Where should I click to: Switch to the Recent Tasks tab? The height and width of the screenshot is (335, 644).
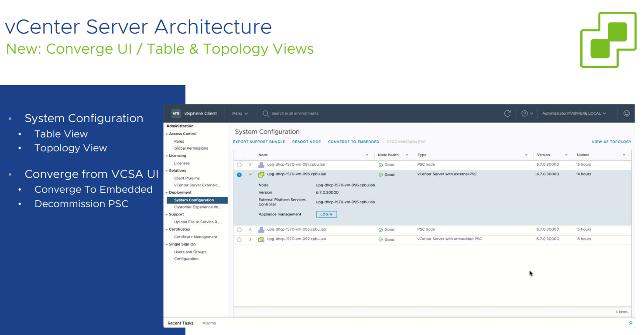pyautogui.click(x=180, y=323)
